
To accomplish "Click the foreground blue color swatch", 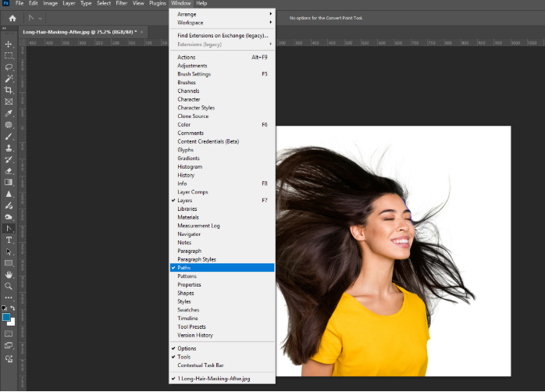I will 6,317.
